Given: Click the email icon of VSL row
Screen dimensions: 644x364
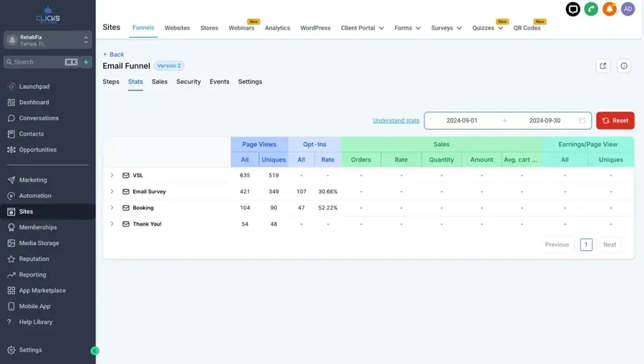Looking at the screenshot, I should click(x=126, y=176).
